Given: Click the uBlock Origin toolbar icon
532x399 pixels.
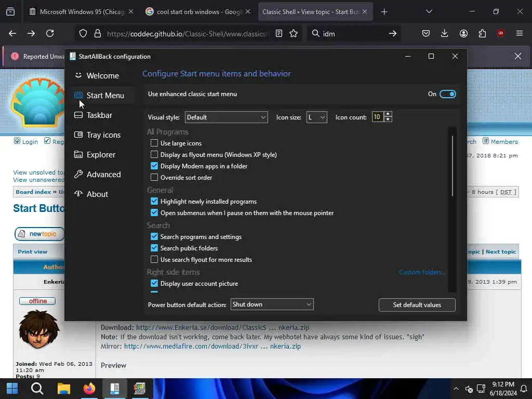Looking at the screenshot, I should click(x=501, y=33).
